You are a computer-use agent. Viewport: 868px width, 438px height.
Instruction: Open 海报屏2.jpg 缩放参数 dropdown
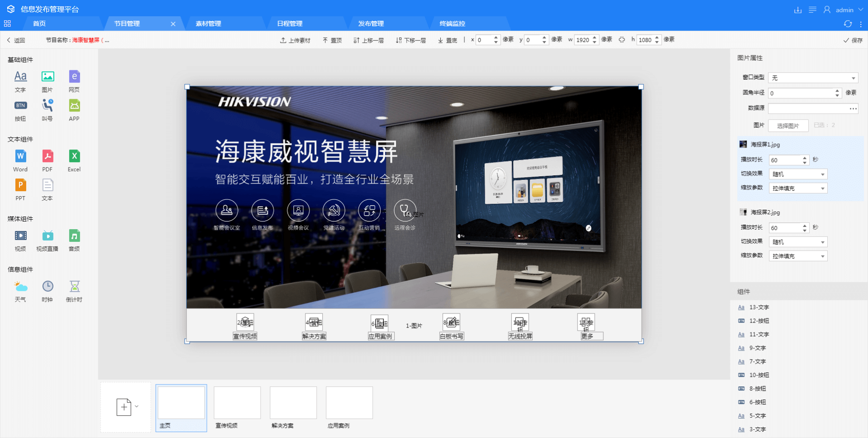798,256
